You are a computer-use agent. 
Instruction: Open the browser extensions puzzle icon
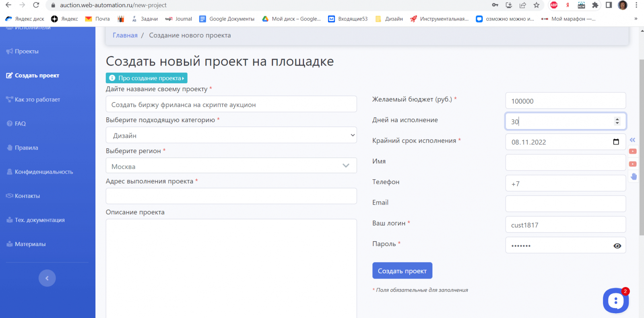[x=595, y=5]
